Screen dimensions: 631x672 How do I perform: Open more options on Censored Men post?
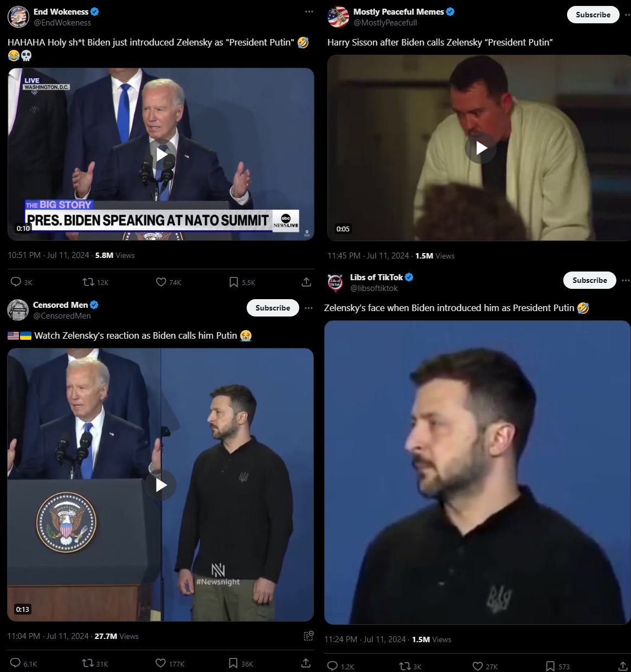(x=308, y=308)
